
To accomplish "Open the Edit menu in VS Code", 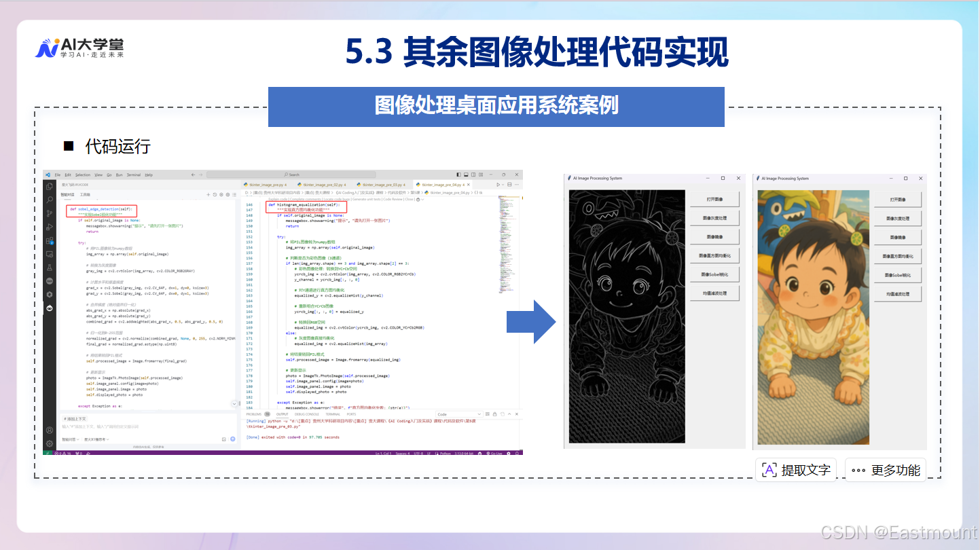I will (x=68, y=175).
